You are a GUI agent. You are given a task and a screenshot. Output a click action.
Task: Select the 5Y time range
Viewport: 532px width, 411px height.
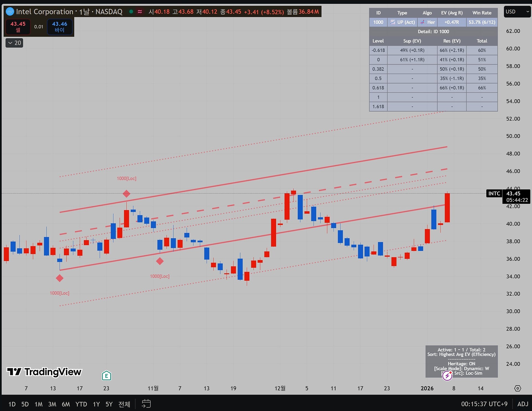[109, 404]
